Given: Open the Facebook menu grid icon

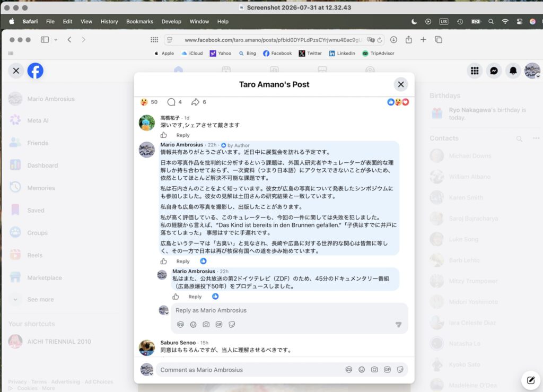Looking at the screenshot, I should click(475, 71).
